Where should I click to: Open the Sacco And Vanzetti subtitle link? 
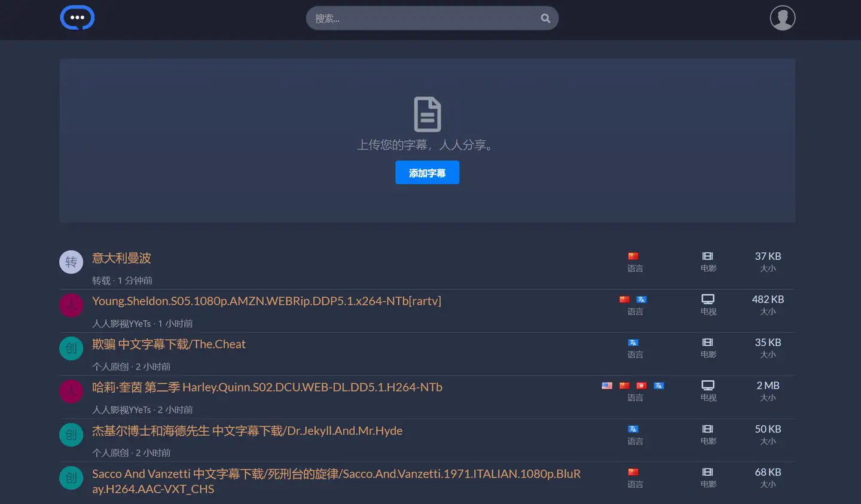click(x=337, y=481)
